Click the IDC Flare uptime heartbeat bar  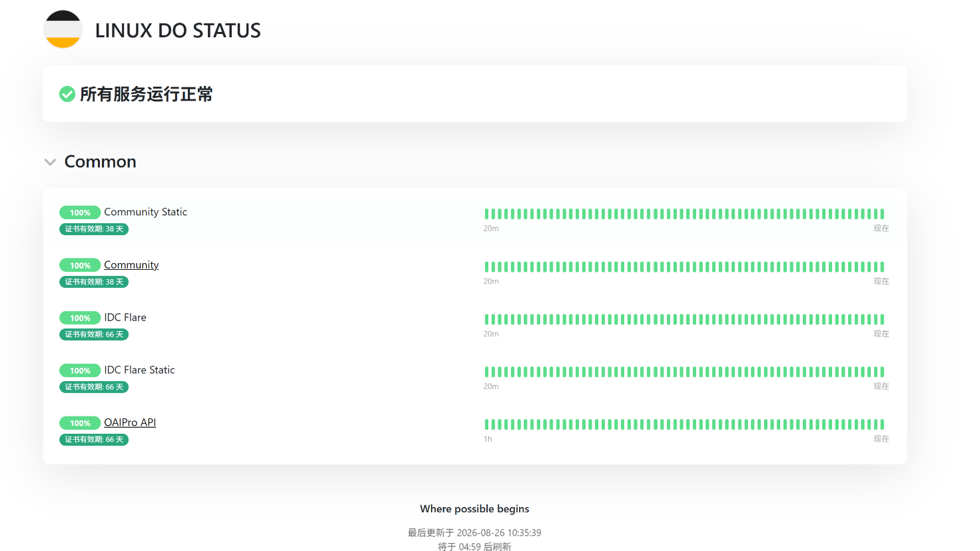point(684,319)
